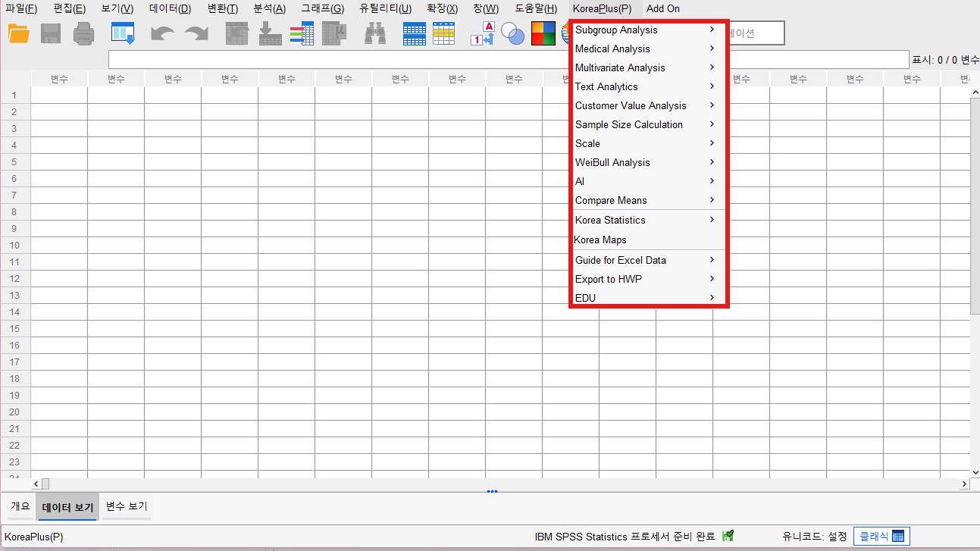Screen dimensions: 980x551
Task: Open the 파일(F) menu
Action: coord(21,8)
